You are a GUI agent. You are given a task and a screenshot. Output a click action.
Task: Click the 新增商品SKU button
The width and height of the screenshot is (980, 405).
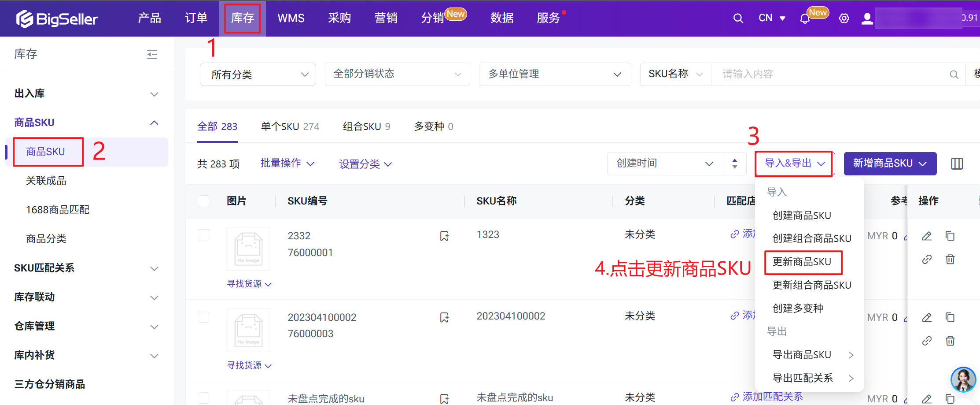(889, 163)
